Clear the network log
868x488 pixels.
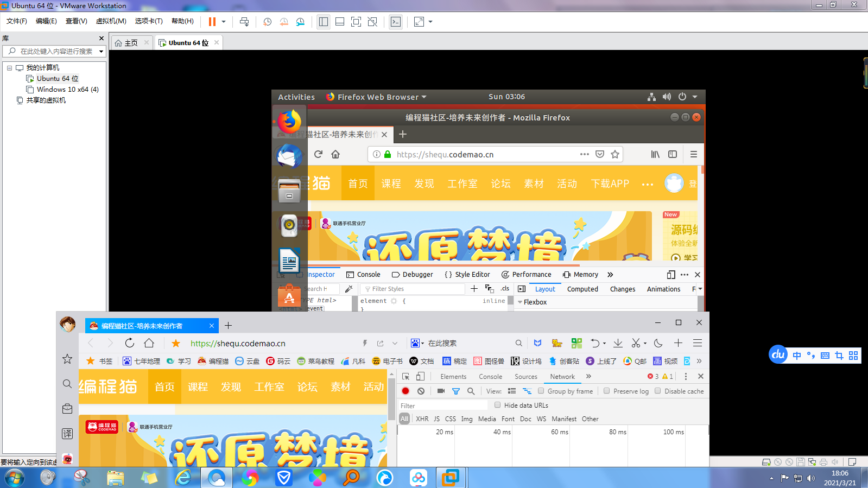click(421, 391)
